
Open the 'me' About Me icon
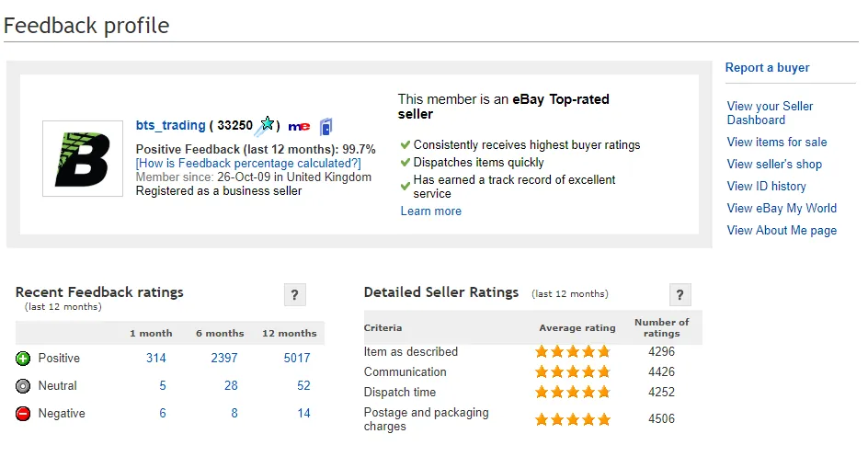pyautogui.click(x=299, y=126)
